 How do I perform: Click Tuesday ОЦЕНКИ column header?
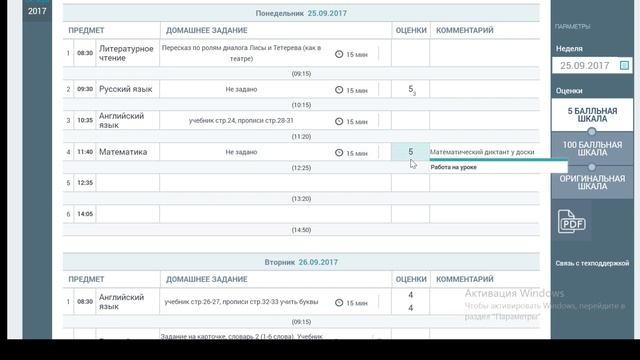click(411, 279)
